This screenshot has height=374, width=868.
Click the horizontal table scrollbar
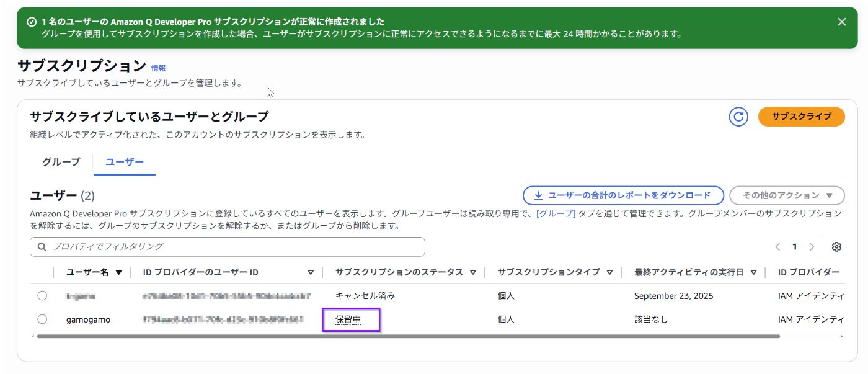[x=408, y=336]
